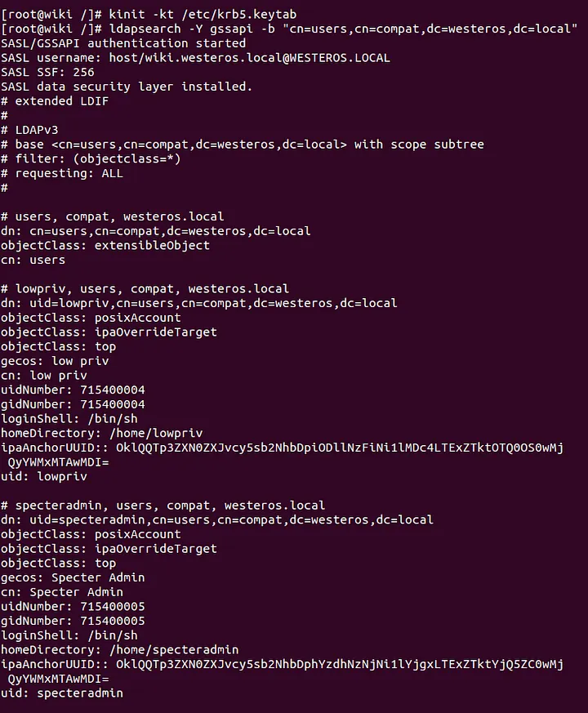Point at "SASL data security layer installed." text
Image resolution: width=588 pixels, height=713 pixels.
[127, 87]
